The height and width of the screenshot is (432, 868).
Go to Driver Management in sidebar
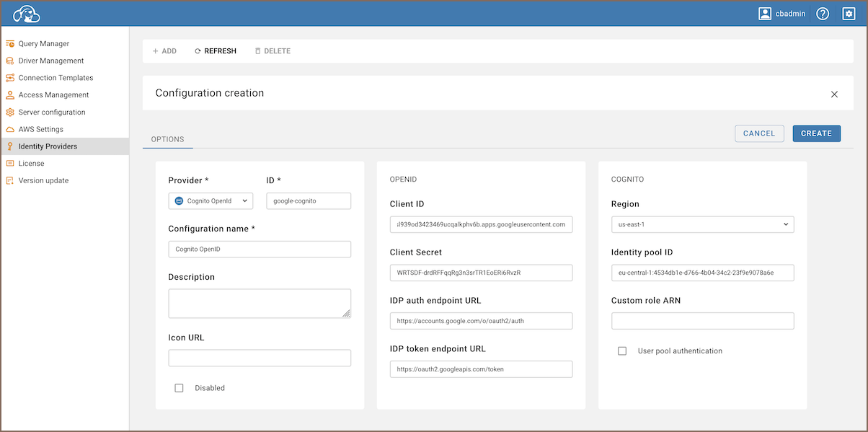(50, 61)
